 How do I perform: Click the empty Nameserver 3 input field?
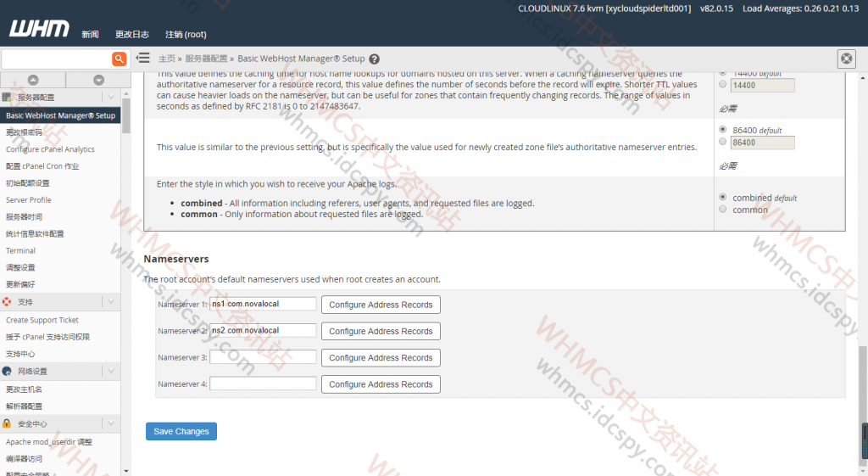tap(263, 357)
